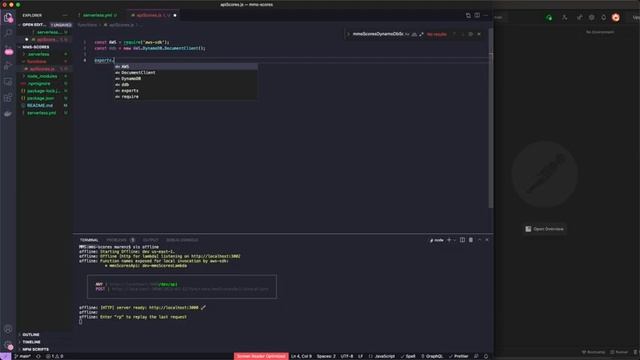Open the Remote Explorer view
Image resolution: width=640 pixels, height=360 pixels.
click(8, 82)
